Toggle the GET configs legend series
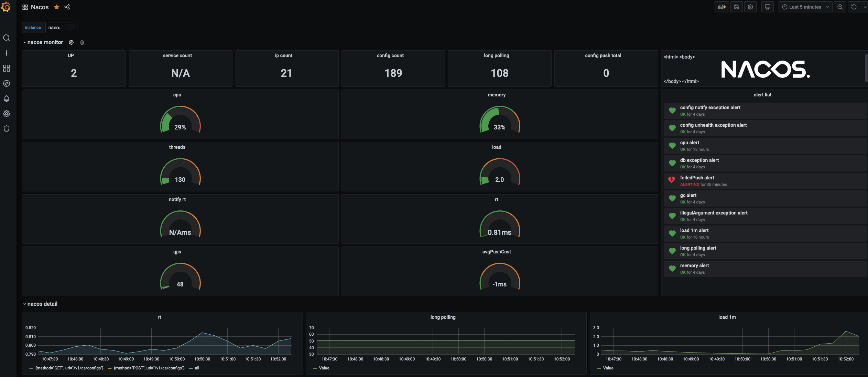The image size is (868, 377). pyautogui.click(x=69, y=368)
